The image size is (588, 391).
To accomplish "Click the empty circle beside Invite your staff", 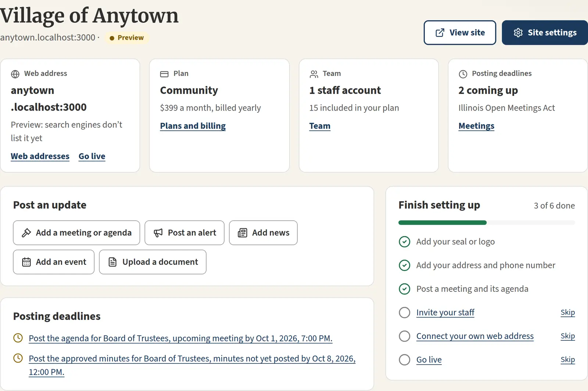I will [x=405, y=312].
